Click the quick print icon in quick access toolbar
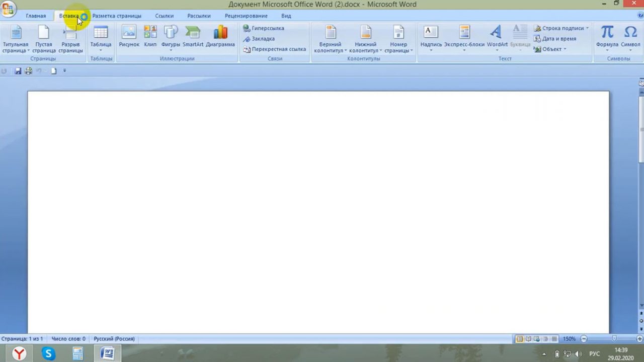This screenshot has height=362, width=644. 29,71
